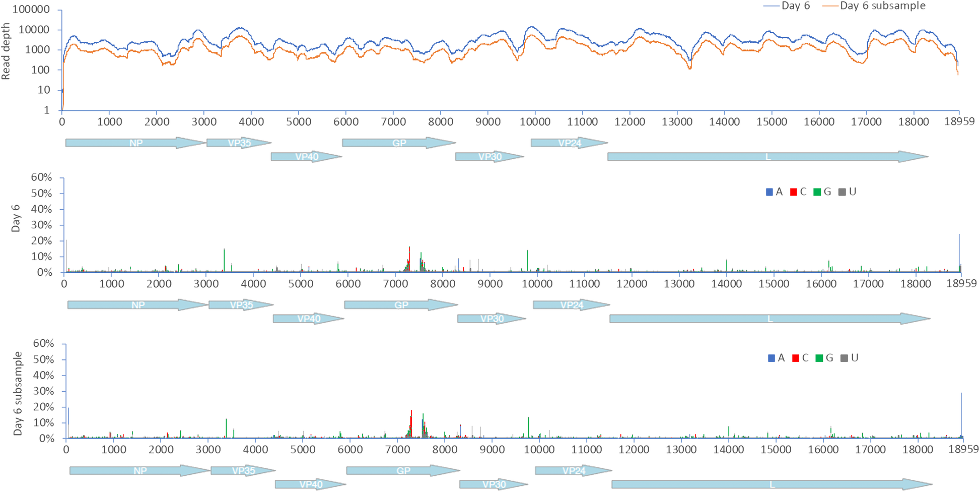Pick the blue A swatch in Day 6 subsample legend
Viewport: 980px width, 492px height.
772,358
